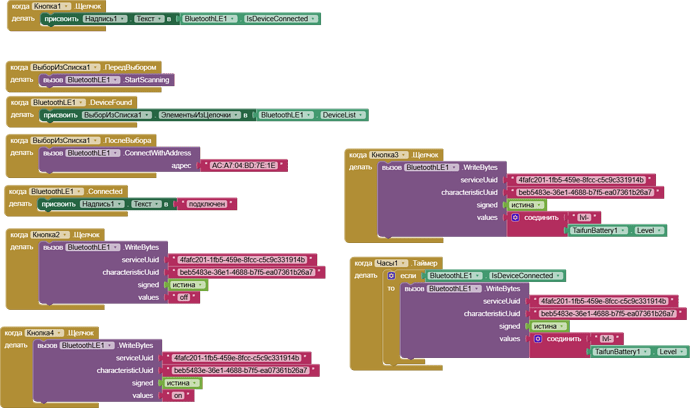Open ВыборИзСписка1 dropdown in присвоить block
690x408 pixels.
[x=117, y=115]
